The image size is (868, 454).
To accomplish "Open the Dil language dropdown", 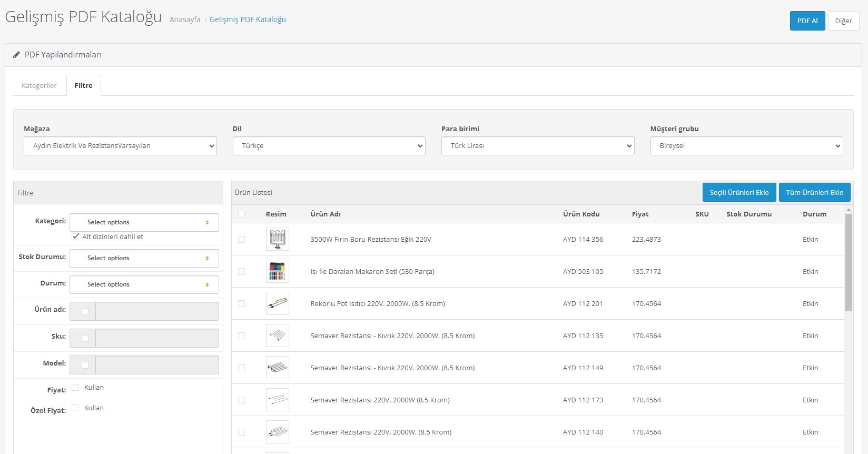I will pyautogui.click(x=329, y=146).
